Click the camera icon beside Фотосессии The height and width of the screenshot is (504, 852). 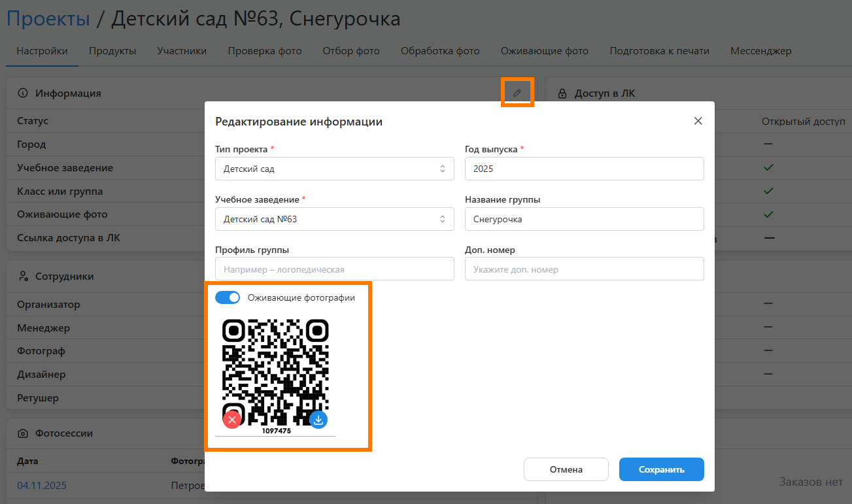point(23,433)
